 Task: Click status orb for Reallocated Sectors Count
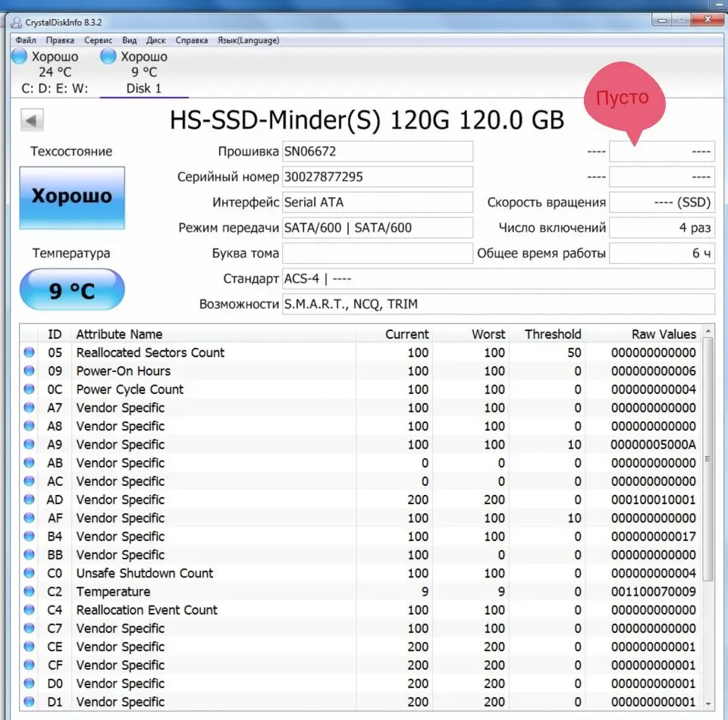point(30,352)
